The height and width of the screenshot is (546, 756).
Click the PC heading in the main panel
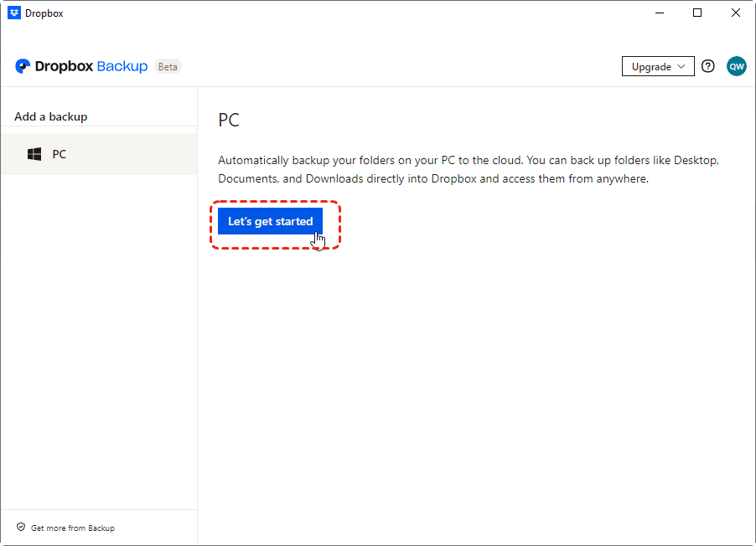(x=229, y=120)
